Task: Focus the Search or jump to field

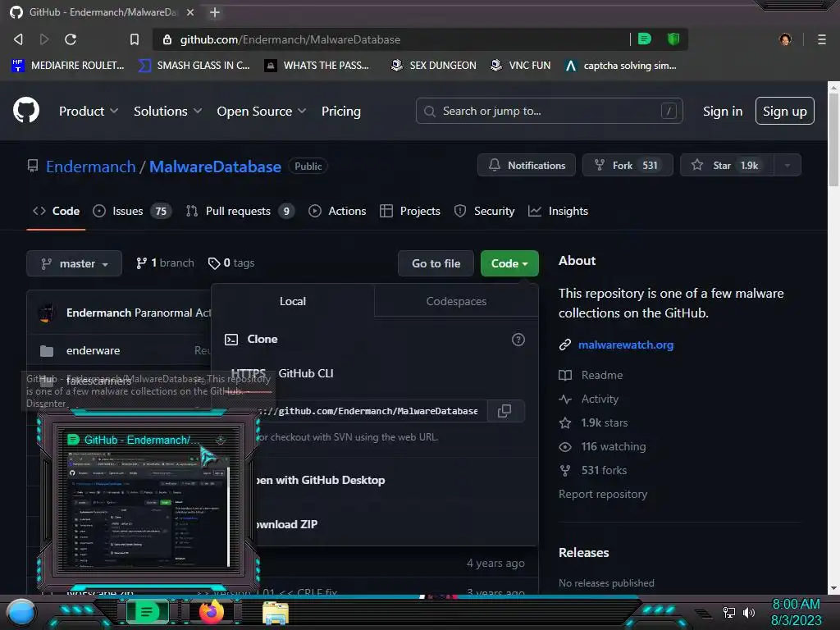Action: [x=549, y=111]
